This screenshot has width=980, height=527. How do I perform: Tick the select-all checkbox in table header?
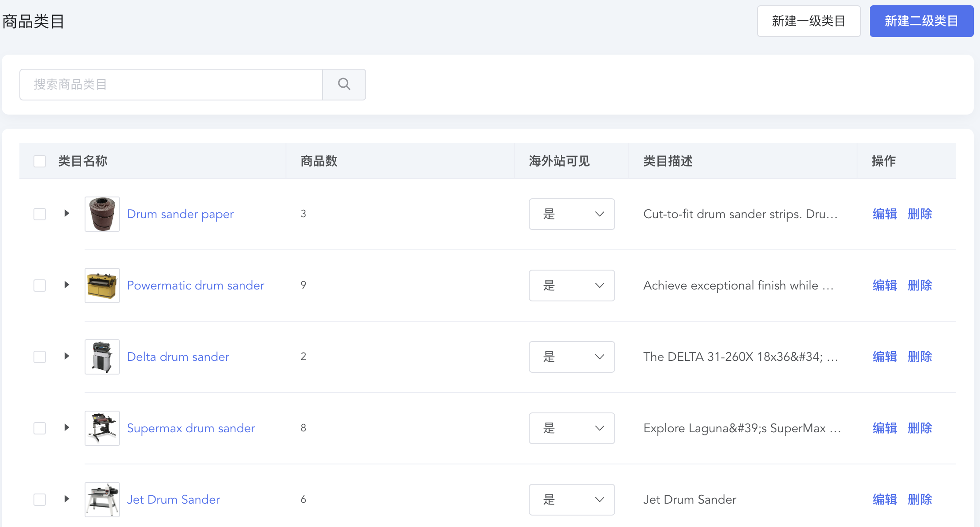point(40,161)
